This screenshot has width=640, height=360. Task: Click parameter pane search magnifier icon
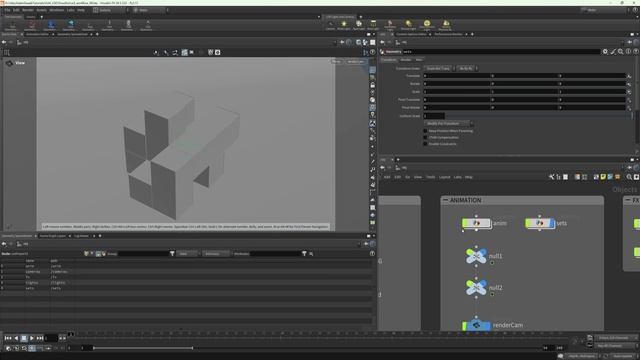(x=620, y=51)
